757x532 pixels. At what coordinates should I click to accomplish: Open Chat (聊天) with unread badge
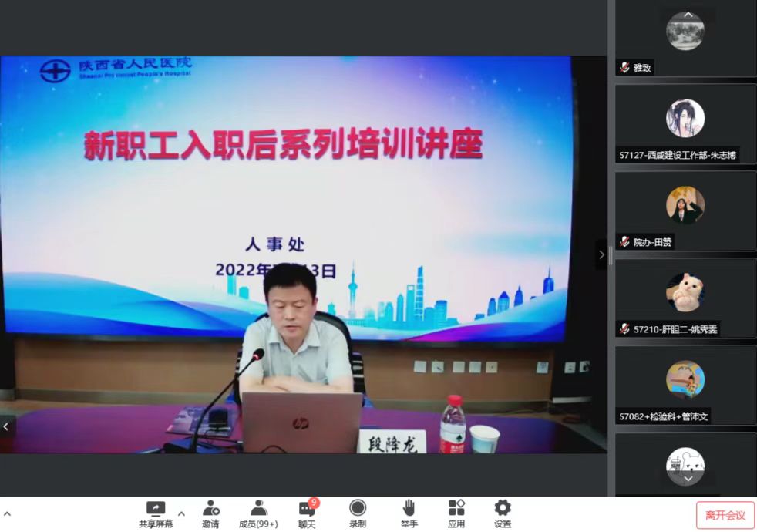307,509
